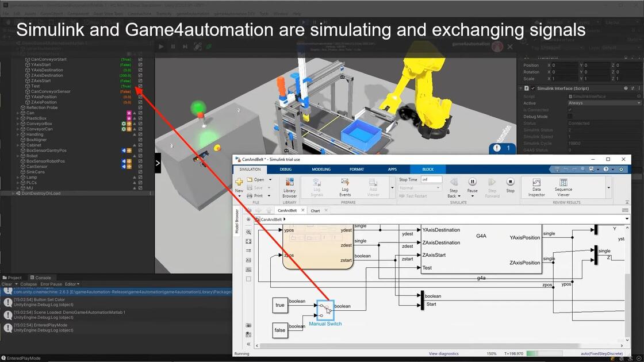Viewport: 644px width, 362px height.
Task: Click the CanSensor orange icon
Action: pos(129,167)
